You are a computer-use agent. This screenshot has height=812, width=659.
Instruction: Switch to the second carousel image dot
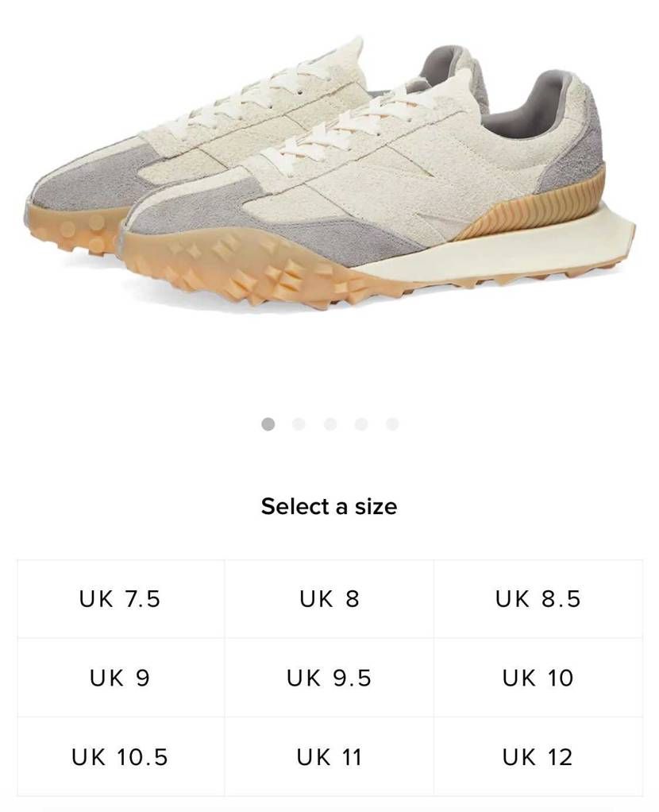(x=299, y=424)
